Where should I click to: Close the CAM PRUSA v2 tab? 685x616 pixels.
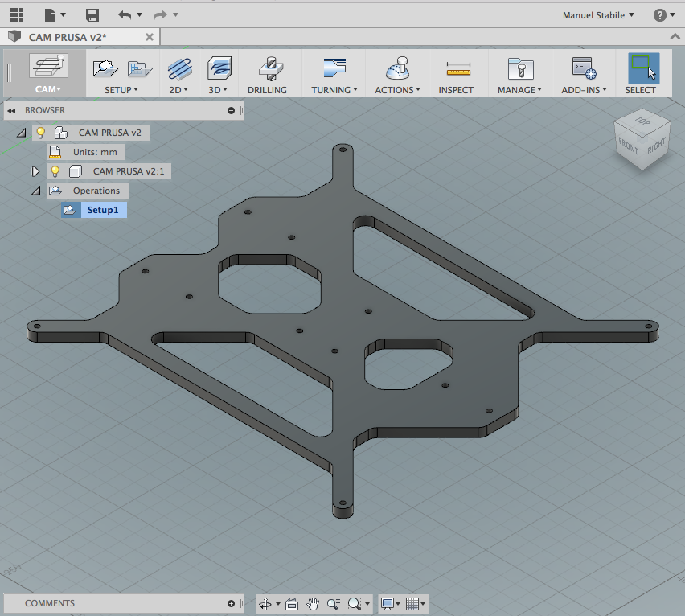pos(150,37)
